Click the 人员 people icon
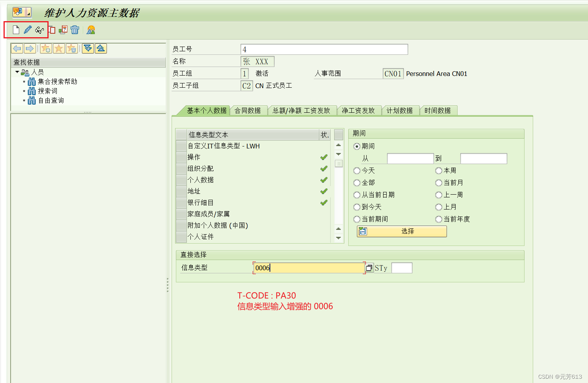 pos(25,72)
